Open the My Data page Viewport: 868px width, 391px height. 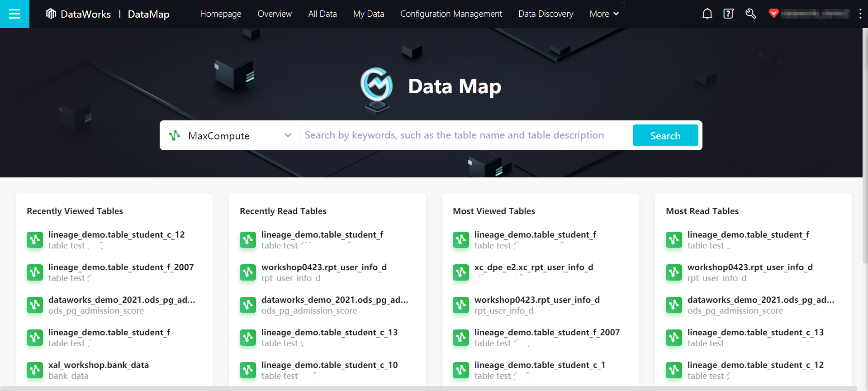[x=368, y=14]
